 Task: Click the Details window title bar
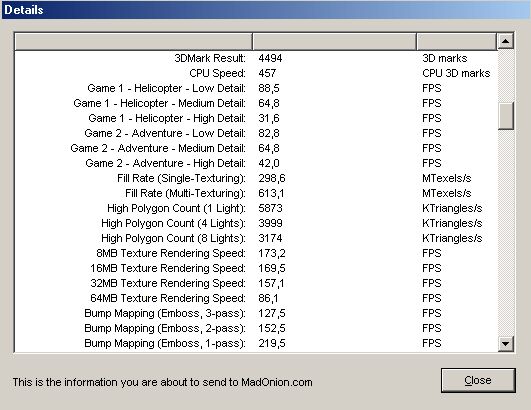click(266, 9)
